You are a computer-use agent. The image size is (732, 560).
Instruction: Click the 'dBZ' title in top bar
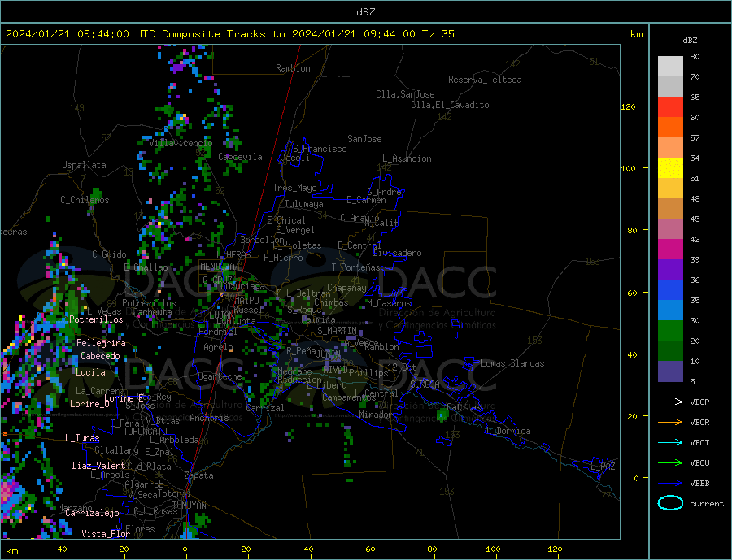click(x=365, y=12)
